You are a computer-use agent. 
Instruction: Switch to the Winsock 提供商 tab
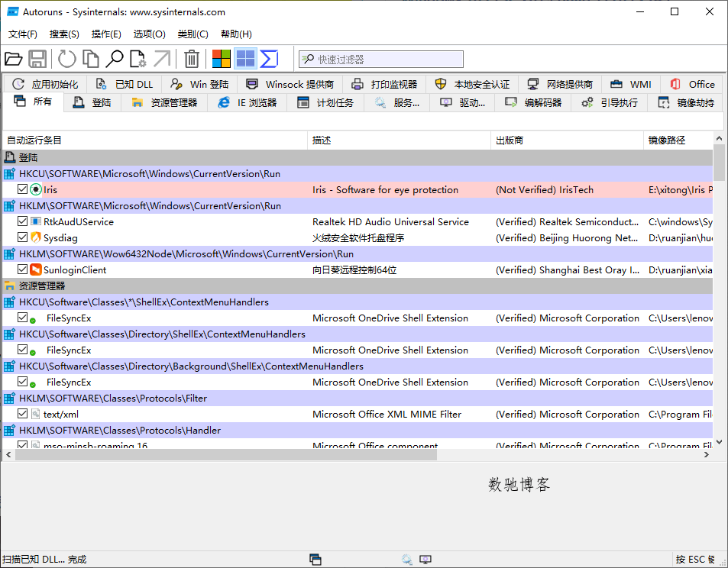coord(290,85)
